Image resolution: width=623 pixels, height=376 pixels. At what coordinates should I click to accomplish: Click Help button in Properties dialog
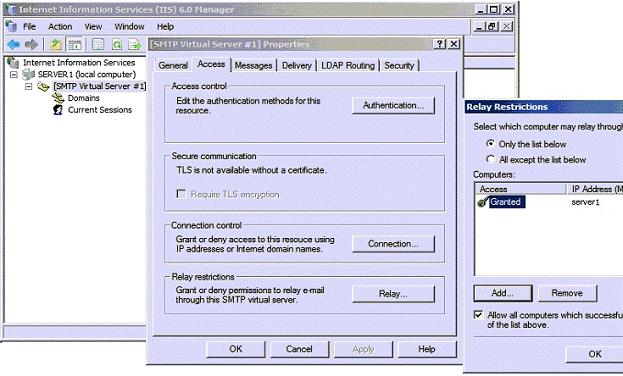427,349
